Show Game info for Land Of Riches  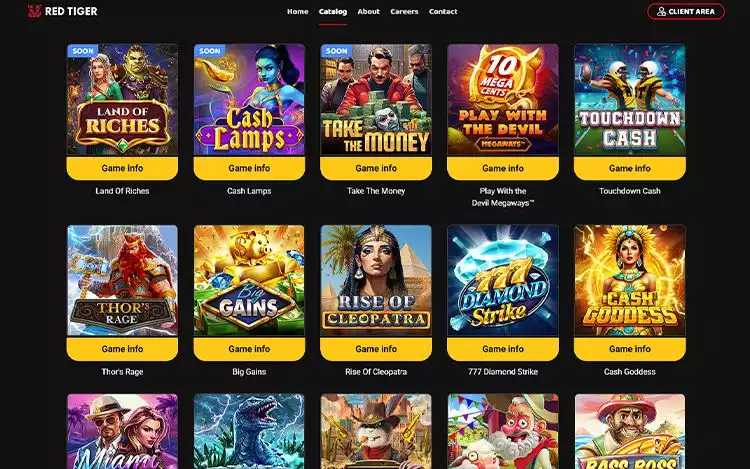122,168
